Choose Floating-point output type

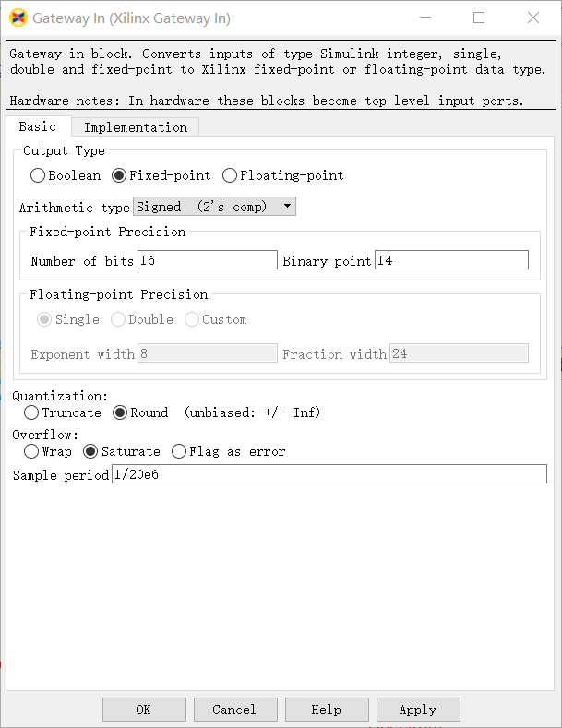coord(230,175)
